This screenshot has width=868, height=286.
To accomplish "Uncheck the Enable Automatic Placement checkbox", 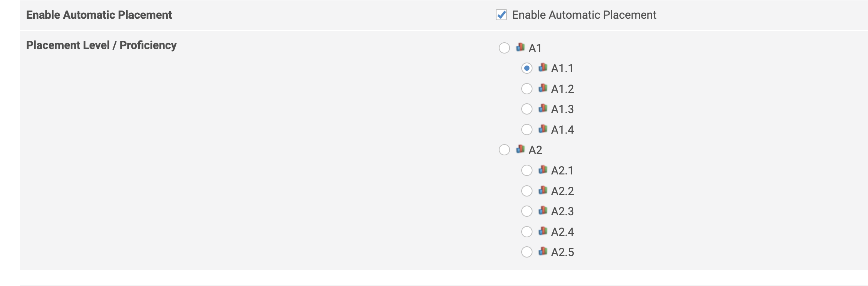I will coord(501,15).
